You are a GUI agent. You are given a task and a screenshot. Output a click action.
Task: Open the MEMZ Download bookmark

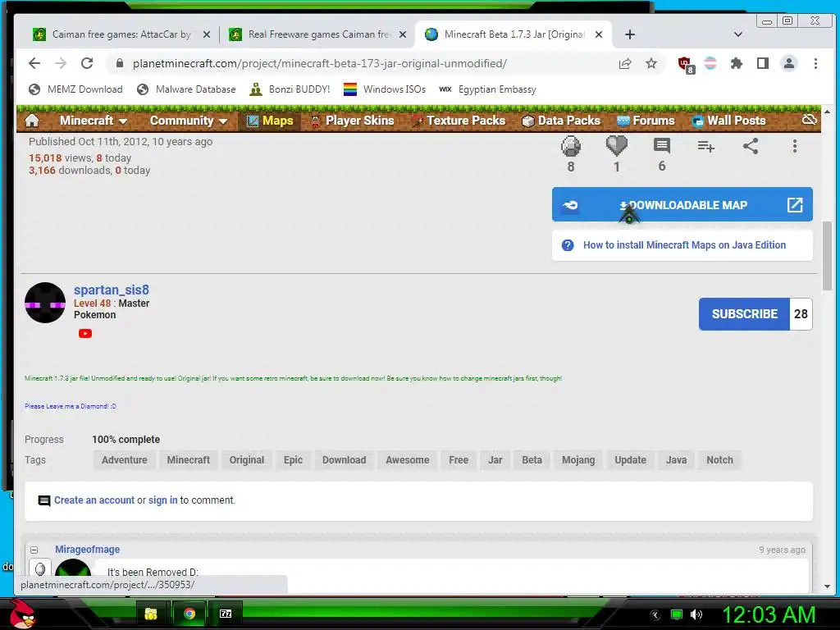[75, 89]
